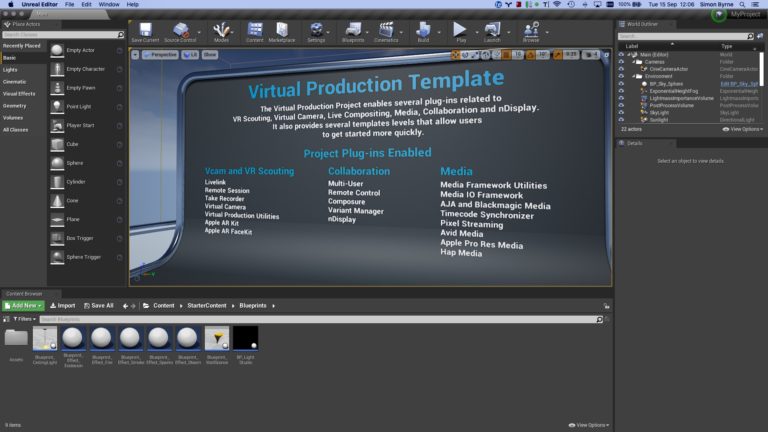Click the Save Current toolbar icon
The image size is (768, 432).
coord(146,31)
